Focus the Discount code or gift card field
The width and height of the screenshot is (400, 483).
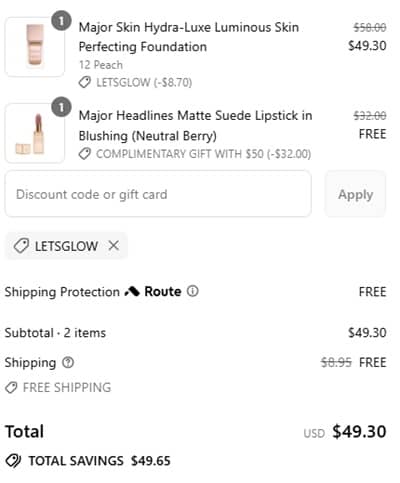click(158, 194)
